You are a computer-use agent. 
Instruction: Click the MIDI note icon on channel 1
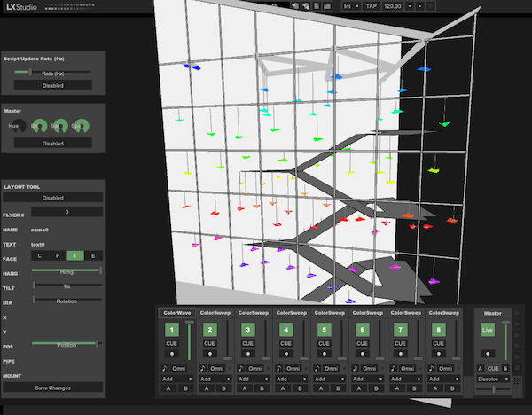(x=165, y=368)
